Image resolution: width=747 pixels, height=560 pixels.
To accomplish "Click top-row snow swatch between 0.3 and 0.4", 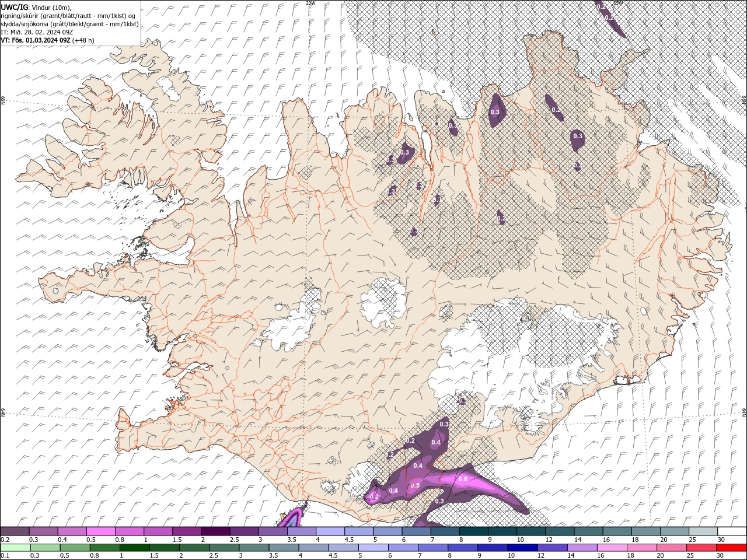I will tap(44, 531).
